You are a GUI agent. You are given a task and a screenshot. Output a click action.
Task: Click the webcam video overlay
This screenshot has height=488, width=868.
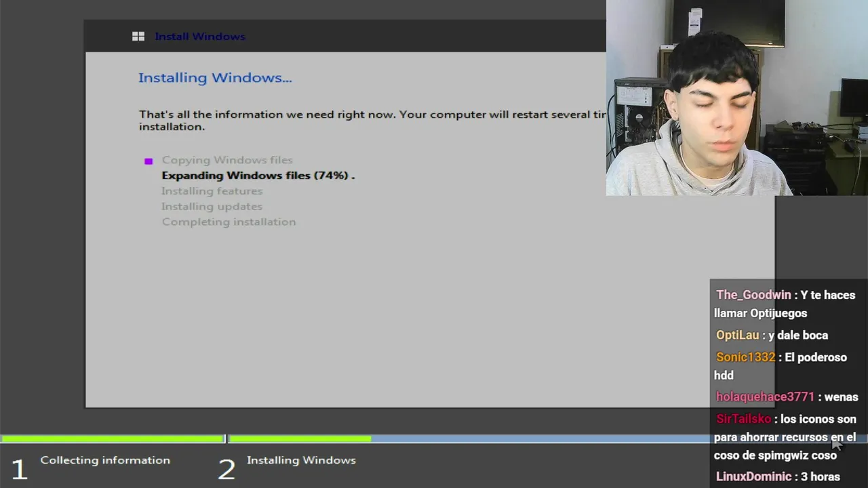click(x=737, y=98)
